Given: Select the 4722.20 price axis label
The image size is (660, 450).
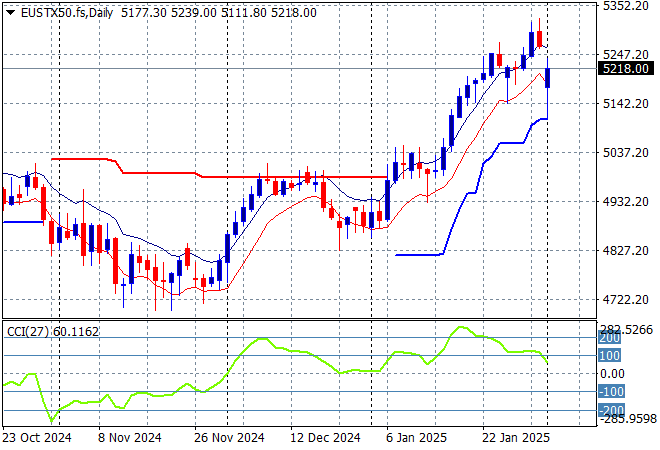Looking at the screenshot, I should [x=625, y=300].
